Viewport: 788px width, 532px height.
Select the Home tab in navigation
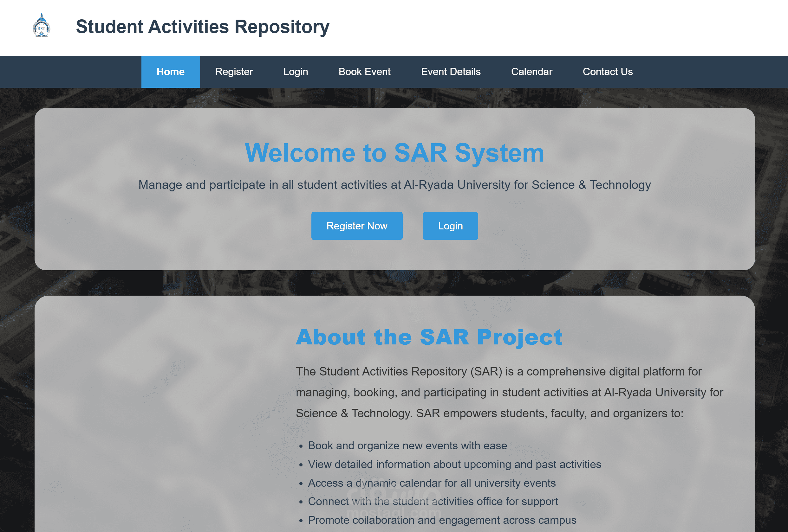point(171,72)
